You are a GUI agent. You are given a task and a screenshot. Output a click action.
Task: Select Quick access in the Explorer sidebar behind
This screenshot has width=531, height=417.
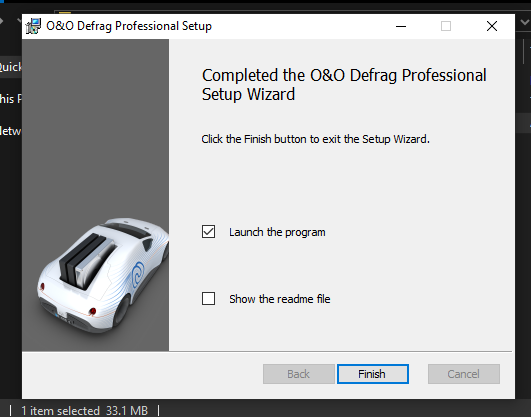10,67
